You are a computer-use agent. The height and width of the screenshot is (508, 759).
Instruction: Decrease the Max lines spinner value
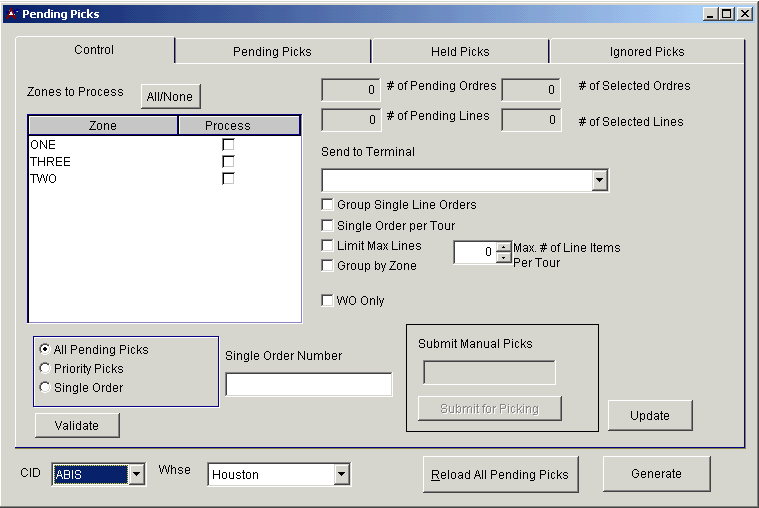tap(503, 258)
